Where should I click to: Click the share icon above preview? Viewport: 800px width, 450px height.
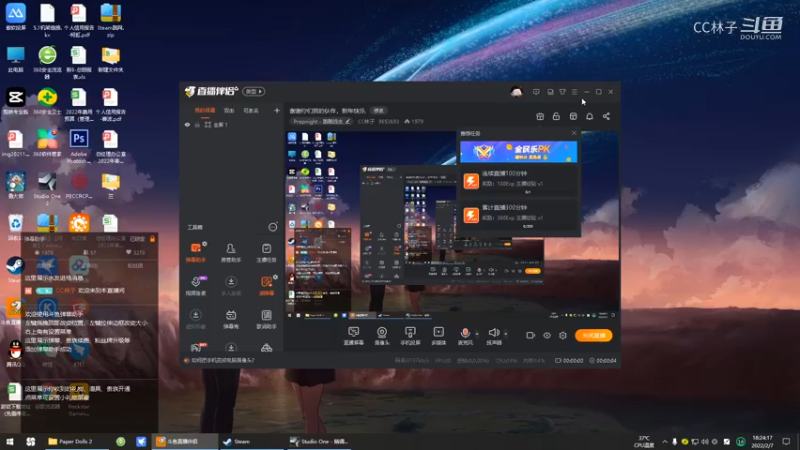click(x=606, y=116)
